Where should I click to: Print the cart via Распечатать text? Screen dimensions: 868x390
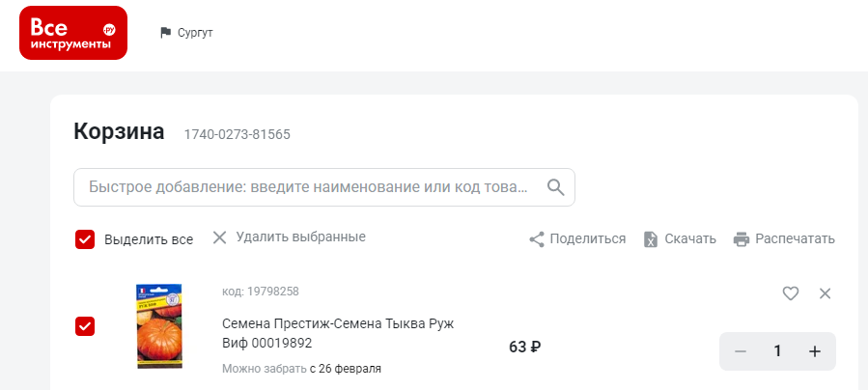tap(795, 239)
